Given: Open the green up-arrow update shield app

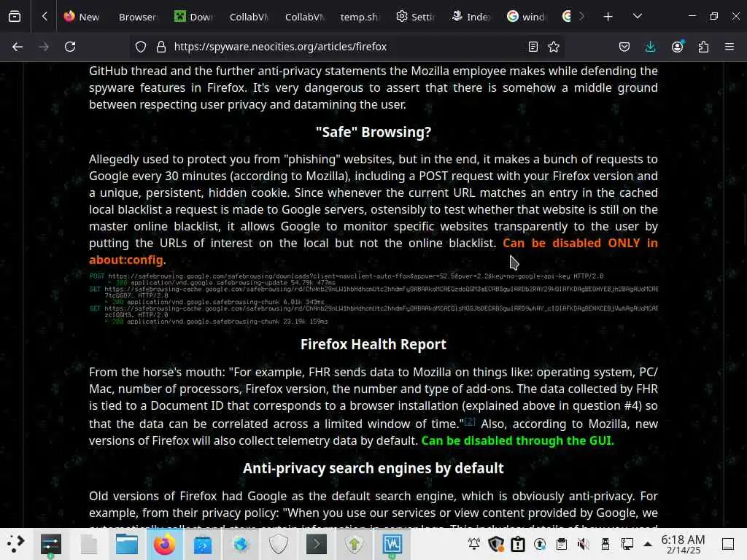Looking at the screenshot, I should (x=355, y=544).
